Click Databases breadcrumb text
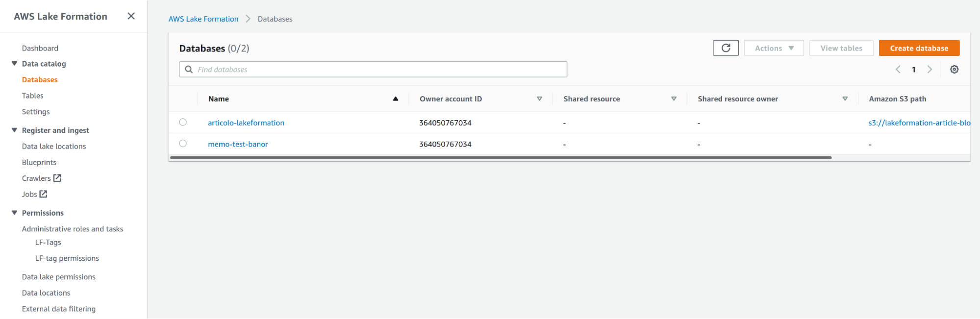 (275, 19)
